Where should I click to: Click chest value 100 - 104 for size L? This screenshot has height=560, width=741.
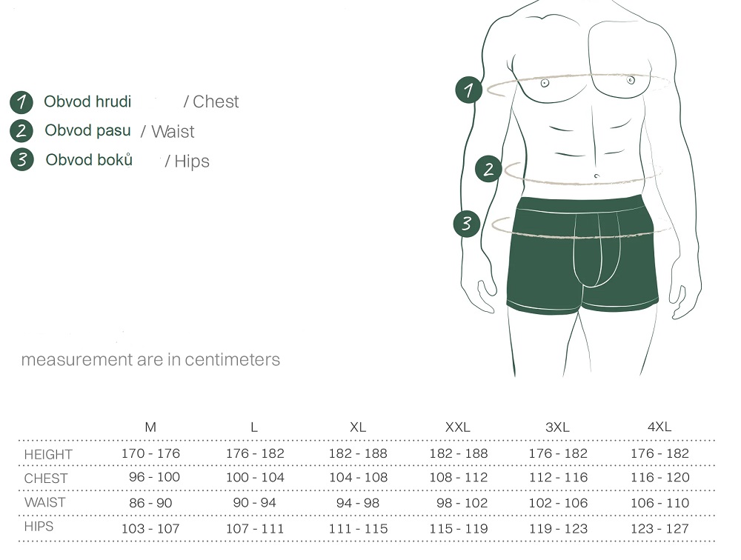(255, 478)
